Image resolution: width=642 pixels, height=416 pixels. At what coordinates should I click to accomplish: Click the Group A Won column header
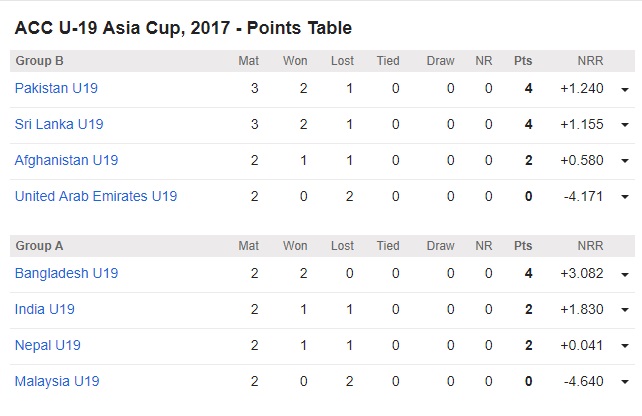pos(295,246)
